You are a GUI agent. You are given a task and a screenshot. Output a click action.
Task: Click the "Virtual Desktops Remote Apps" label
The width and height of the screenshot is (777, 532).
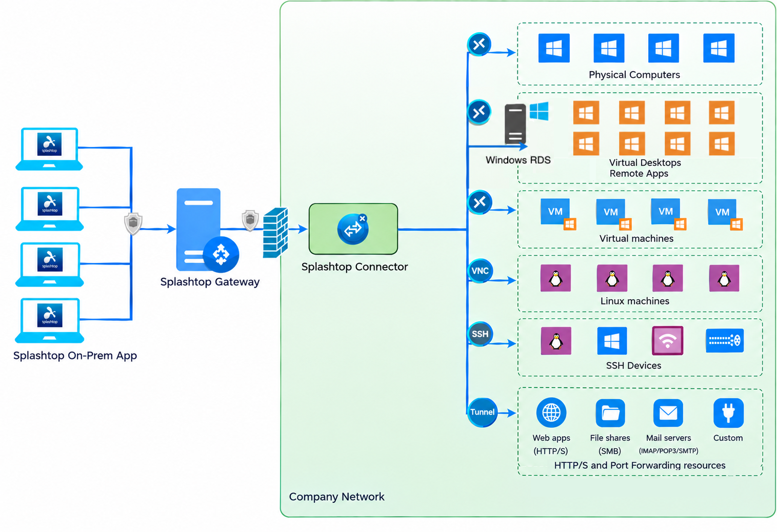coord(645,168)
